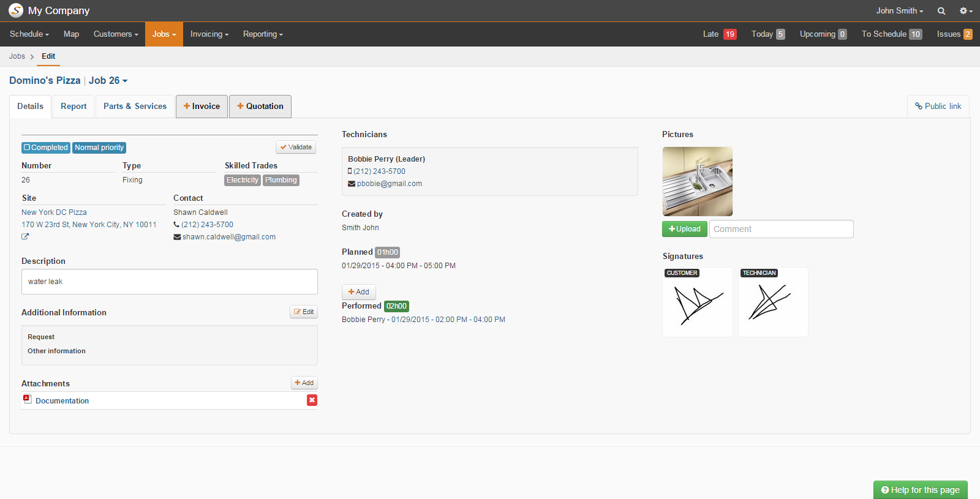This screenshot has height=499, width=980.
Task: View the Customer signature
Action: pos(698,302)
